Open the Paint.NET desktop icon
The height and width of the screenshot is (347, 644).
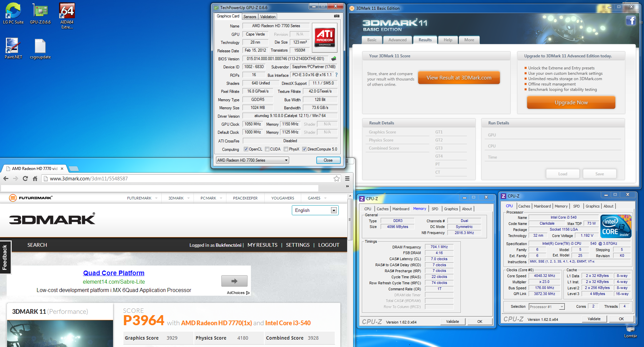tap(13, 48)
